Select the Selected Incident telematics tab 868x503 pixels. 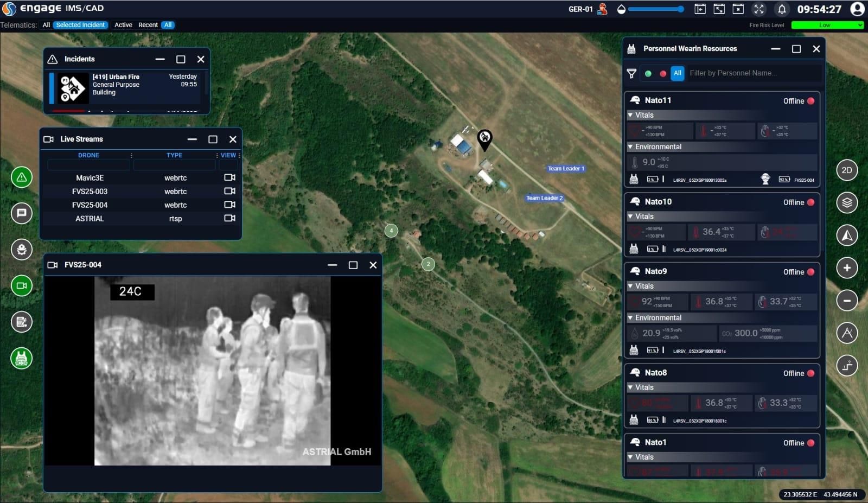pos(80,25)
